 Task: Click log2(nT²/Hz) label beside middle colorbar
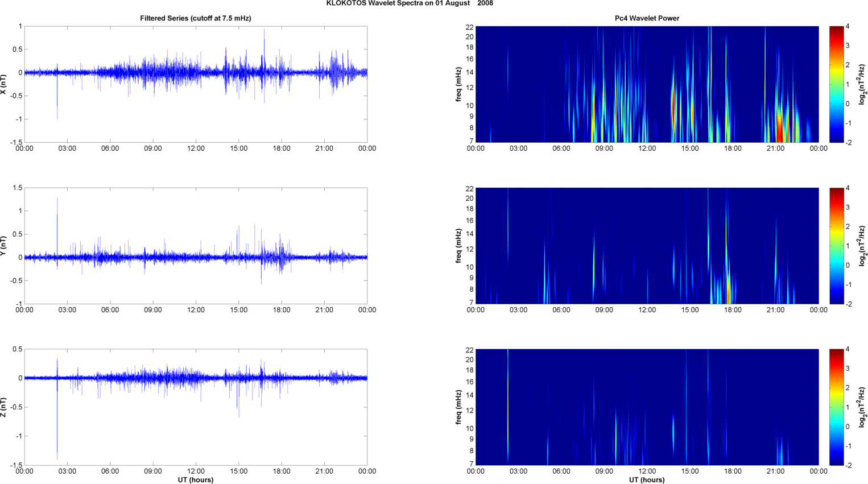point(862,246)
